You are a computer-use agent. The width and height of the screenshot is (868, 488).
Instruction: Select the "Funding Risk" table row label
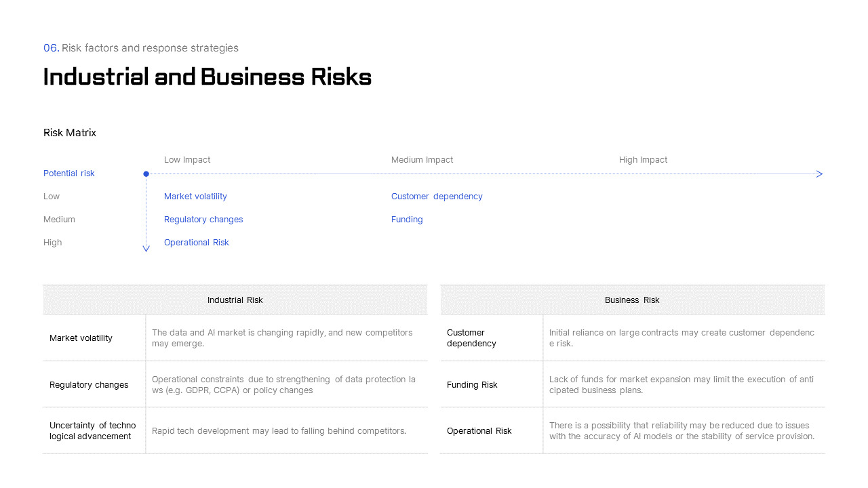coord(472,385)
